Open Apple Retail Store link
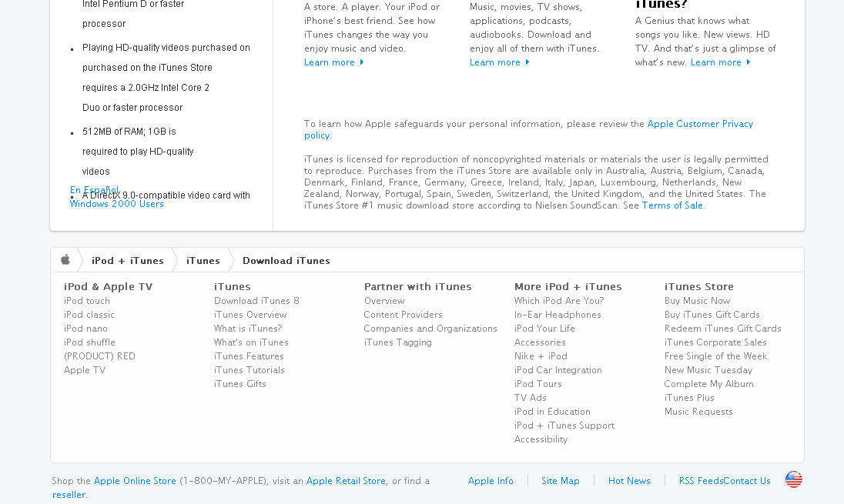The image size is (844, 504). [x=346, y=481]
